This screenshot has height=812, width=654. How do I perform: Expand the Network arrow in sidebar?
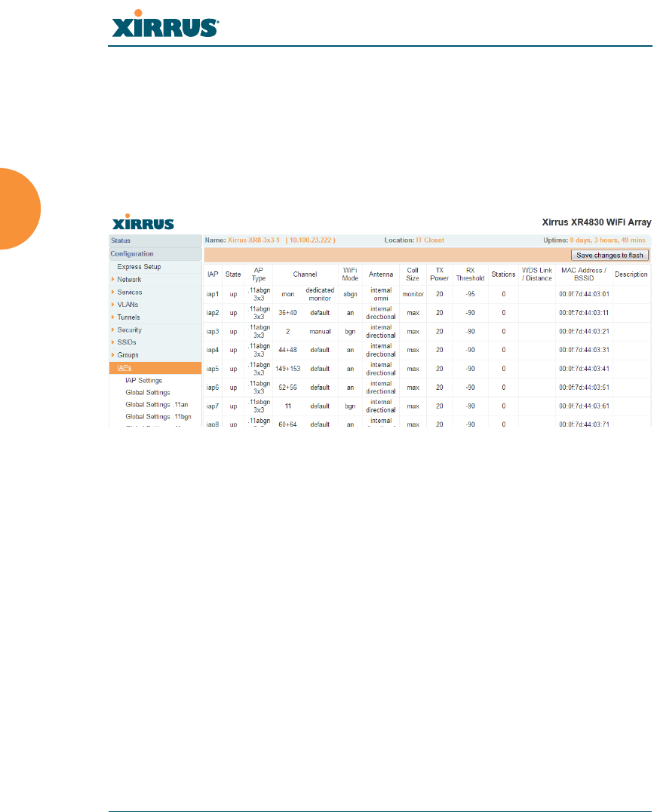(113, 280)
